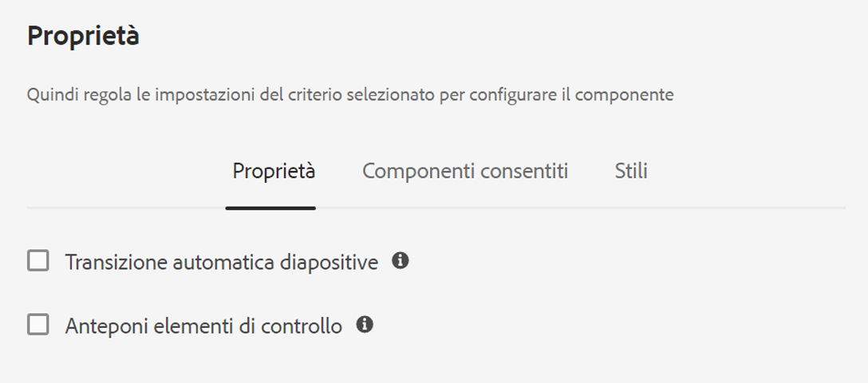Show help for automatic slide transition option
The height and width of the screenshot is (383, 868).
tap(400, 260)
